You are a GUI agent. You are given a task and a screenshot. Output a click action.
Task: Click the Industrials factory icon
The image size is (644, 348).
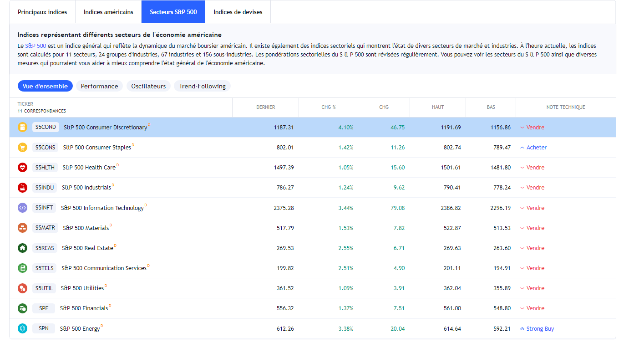tap(22, 187)
